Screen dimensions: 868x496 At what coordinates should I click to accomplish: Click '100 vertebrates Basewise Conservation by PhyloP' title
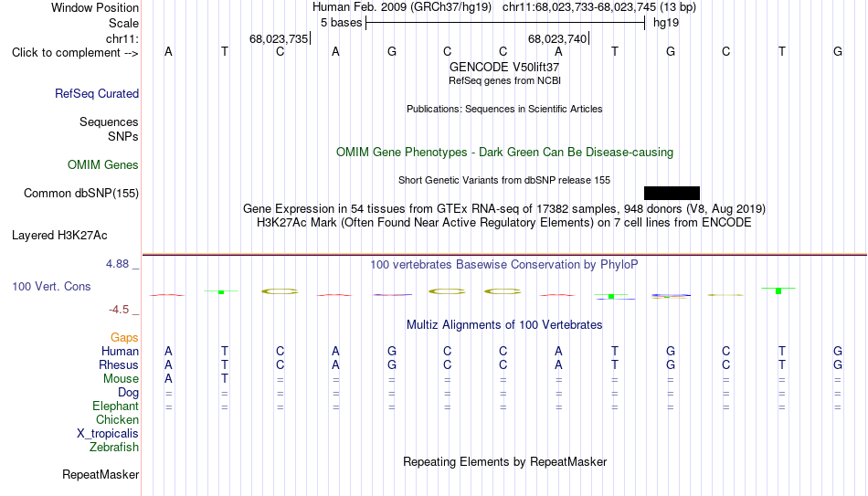pyautogui.click(x=504, y=265)
